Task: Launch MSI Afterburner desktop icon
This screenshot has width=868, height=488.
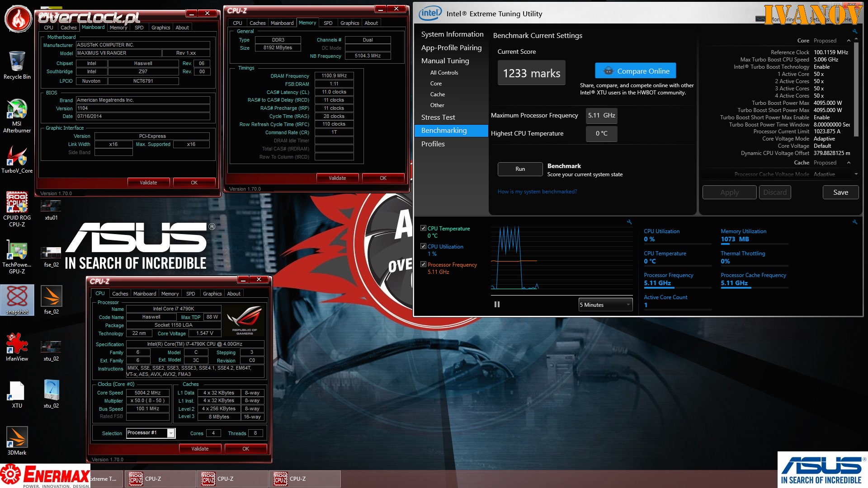Action: (x=17, y=116)
